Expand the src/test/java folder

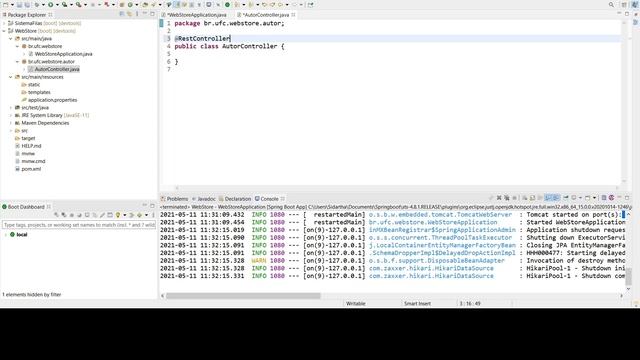11,107
